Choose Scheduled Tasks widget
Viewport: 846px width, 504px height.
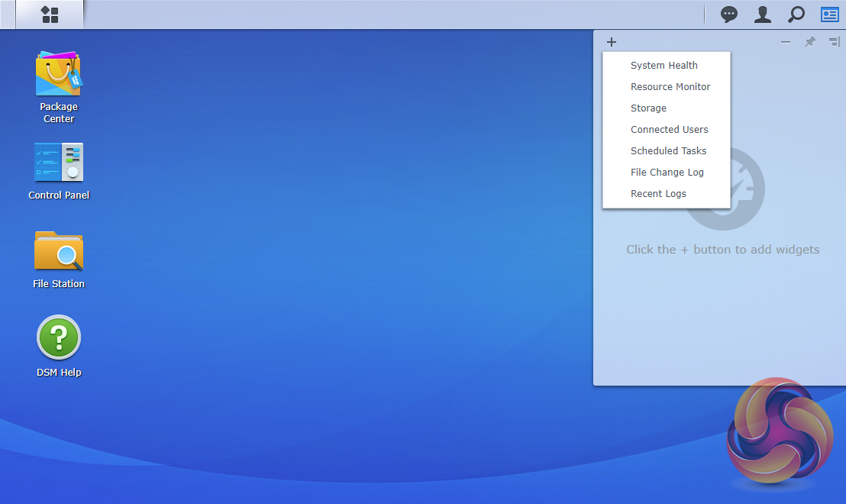click(x=667, y=151)
